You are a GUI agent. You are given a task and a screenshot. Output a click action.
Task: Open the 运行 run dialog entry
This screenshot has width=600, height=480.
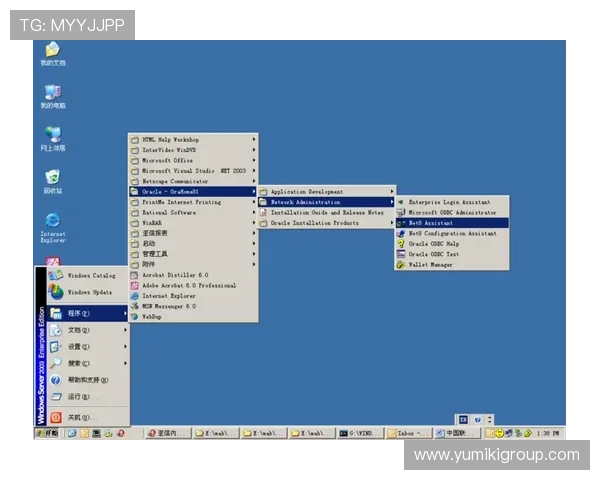(x=87, y=397)
